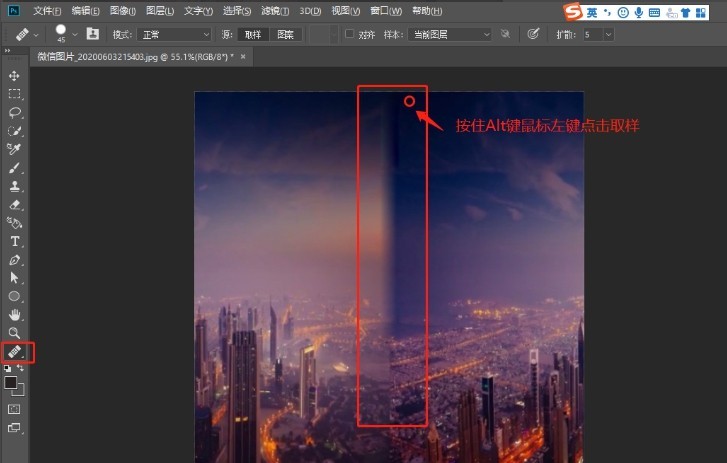Open the 样本 sample layer dropdown
Image resolution: width=727 pixels, height=463 pixels.
[x=450, y=34]
